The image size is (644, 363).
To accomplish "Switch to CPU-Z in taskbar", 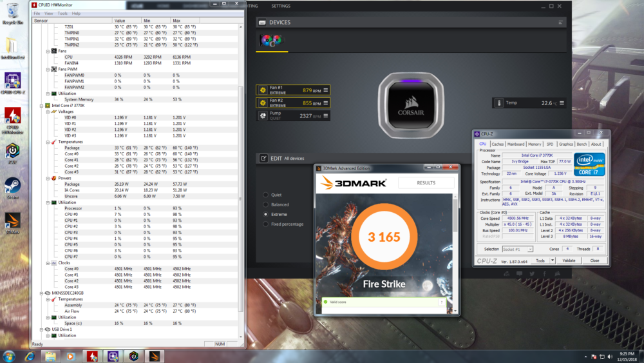I will pos(113,356).
